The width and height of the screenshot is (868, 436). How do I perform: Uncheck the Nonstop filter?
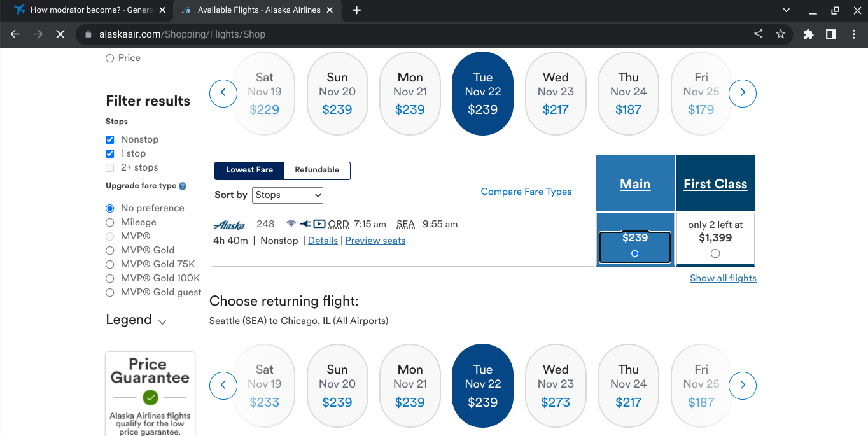(110, 139)
